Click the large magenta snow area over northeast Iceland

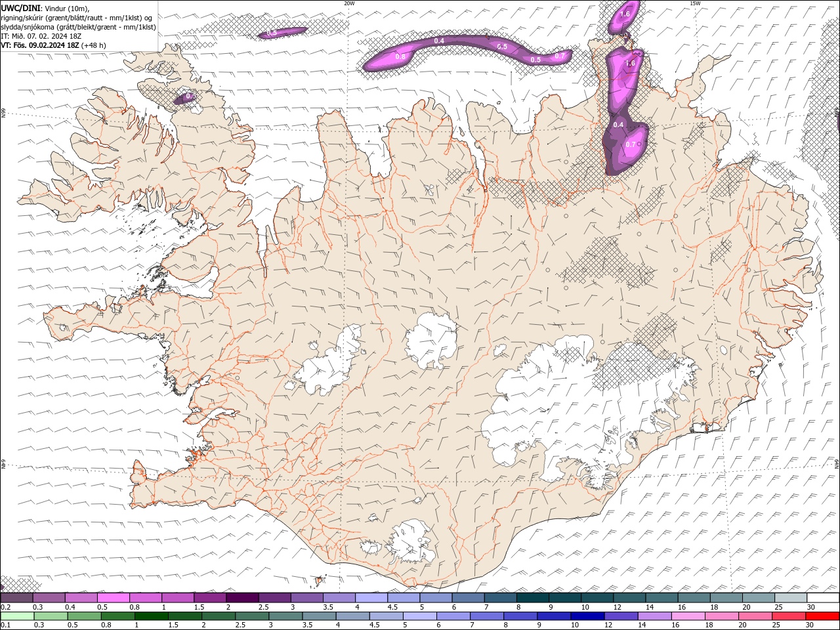[x=626, y=112]
